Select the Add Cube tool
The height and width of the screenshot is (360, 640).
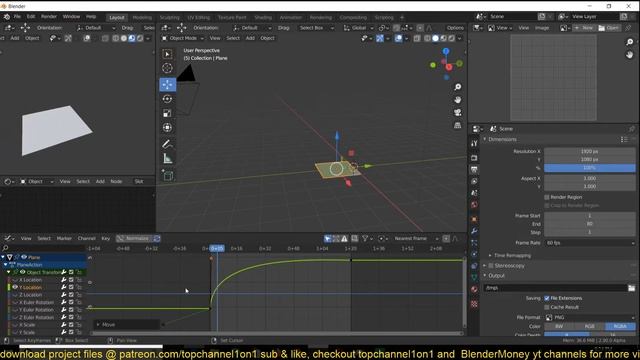click(x=167, y=176)
